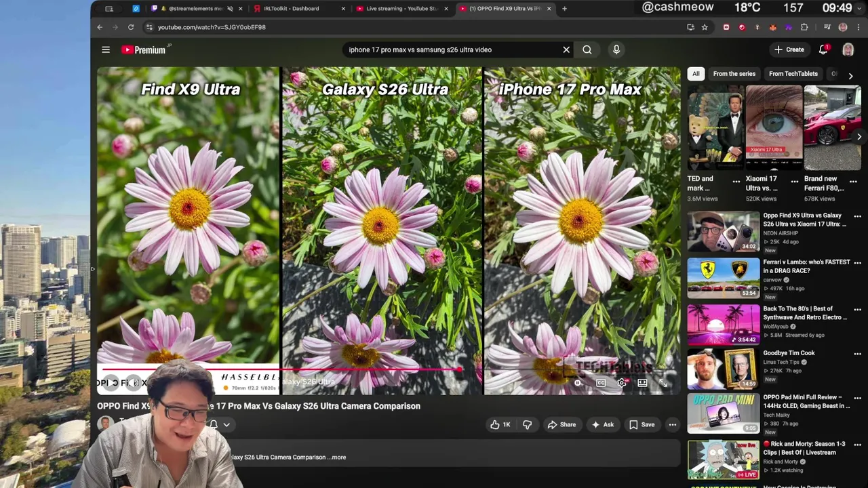
Task: Advance Shorts shelf with right chevron
Action: [859, 137]
